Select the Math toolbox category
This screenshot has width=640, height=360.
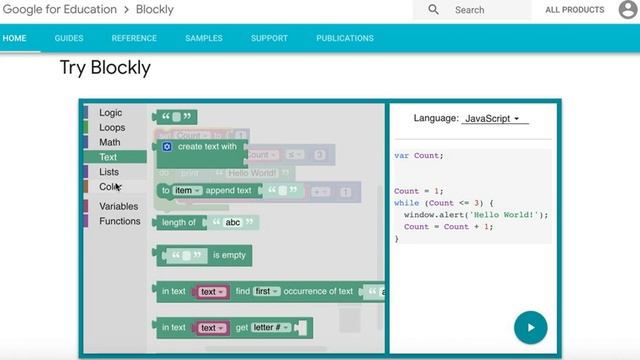coord(116,142)
